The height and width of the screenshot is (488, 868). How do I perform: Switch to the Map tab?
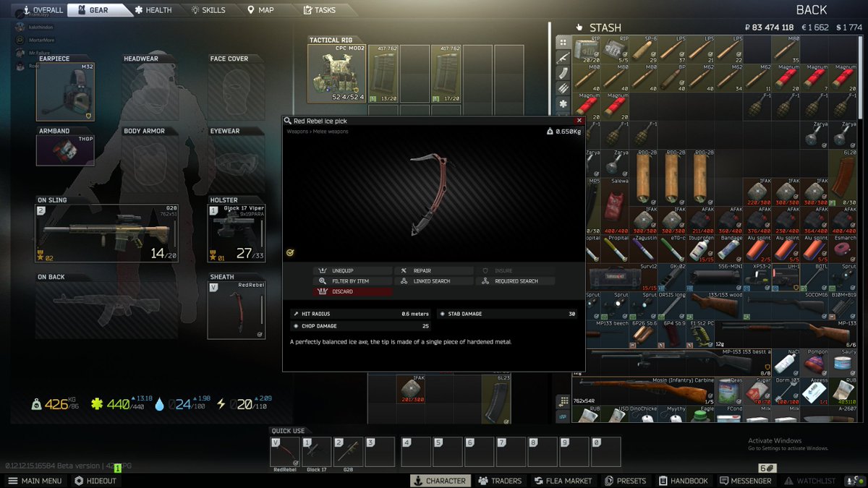point(260,10)
